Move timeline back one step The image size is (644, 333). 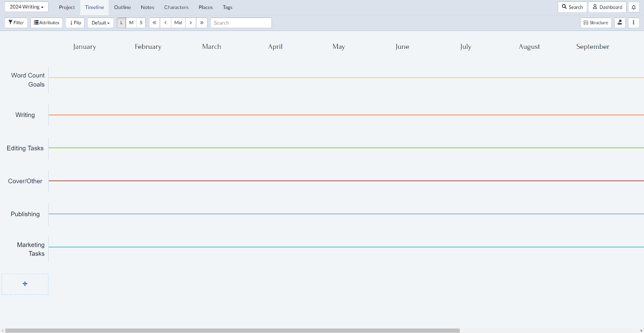pyautogui.click(x=166, y=23)
